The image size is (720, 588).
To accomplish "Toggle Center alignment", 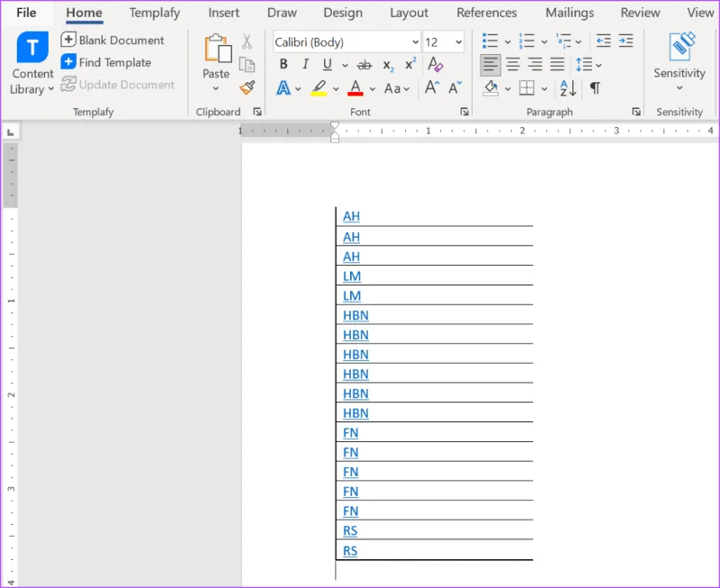I will pyautogui.click(x=512, y=64).
